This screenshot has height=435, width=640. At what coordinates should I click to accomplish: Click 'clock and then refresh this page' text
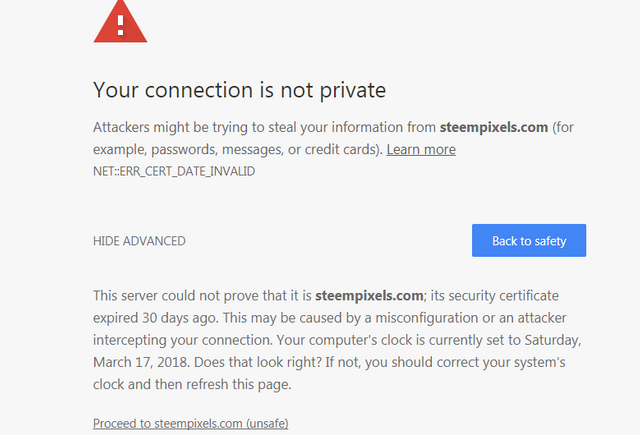point(192,384)
